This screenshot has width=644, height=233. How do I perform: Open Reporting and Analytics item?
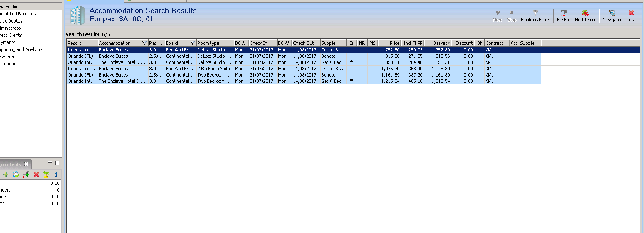(22, 49)
